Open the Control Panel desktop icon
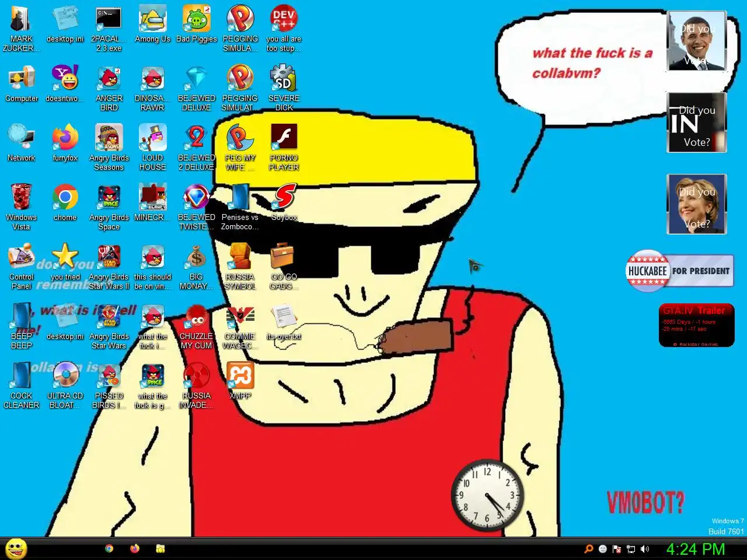 22,267
